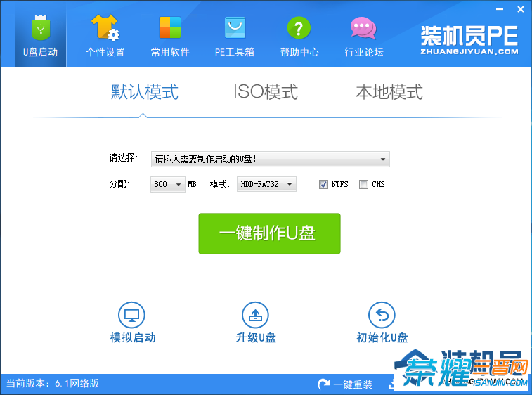Viewport: 532px width, 395px height.
Task: Open 帮助中心 help center
Action: tap(299, 36)
